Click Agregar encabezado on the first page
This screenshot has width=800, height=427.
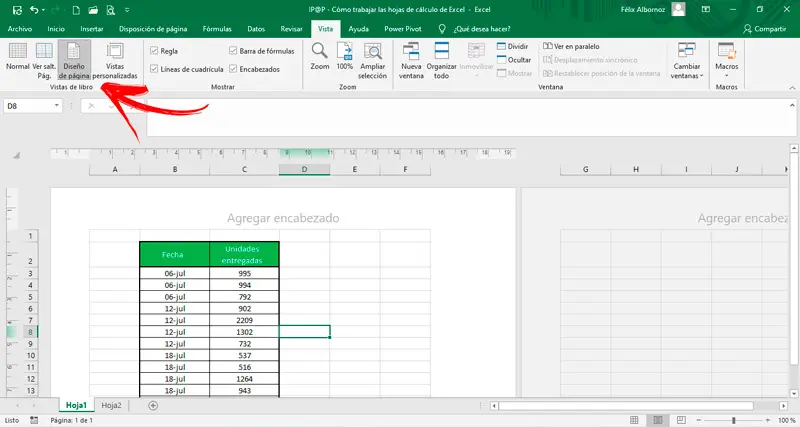pyautogui.click(x=283, y=218)
